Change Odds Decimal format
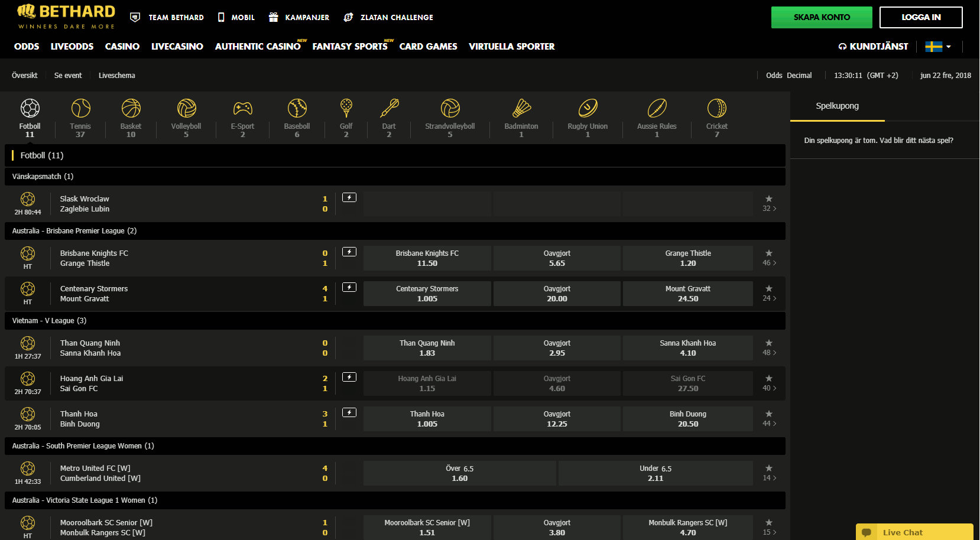 click(788, 76)
